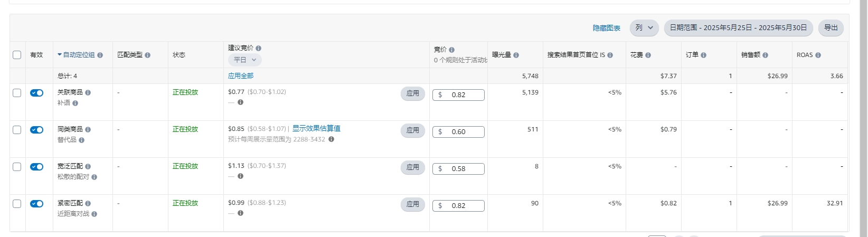Click info icon beside 销售额 column

766,55
